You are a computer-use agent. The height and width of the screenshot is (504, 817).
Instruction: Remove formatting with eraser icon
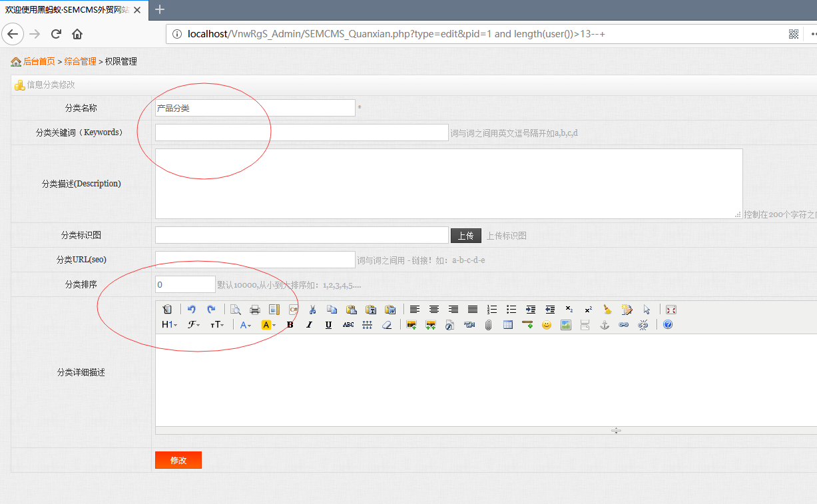387,325
